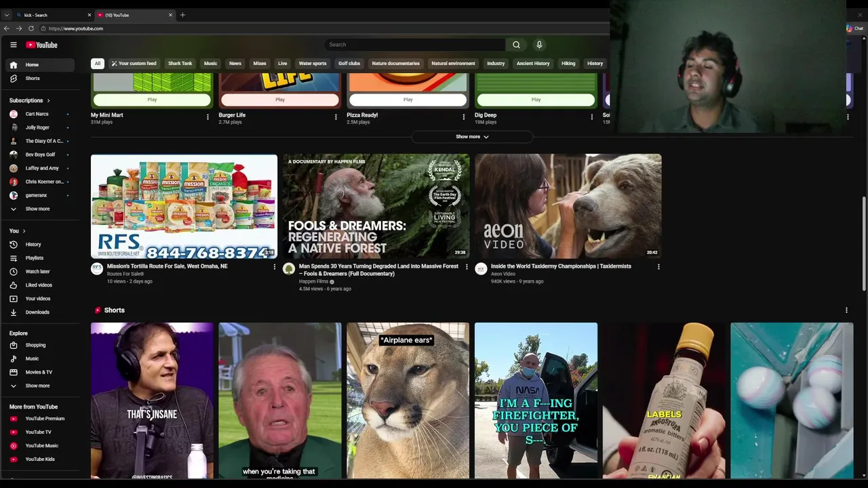Expand playlist Show more below gameplays

tap(472, 137)
